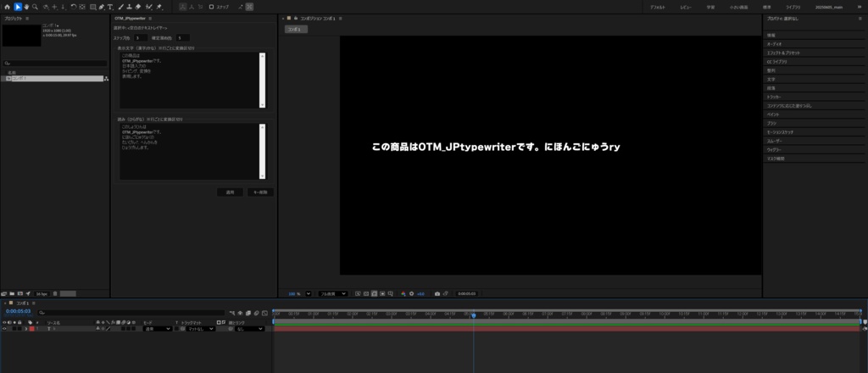
Task: Expand layer 1 disclosure triangle
Action: pos(25,329)
